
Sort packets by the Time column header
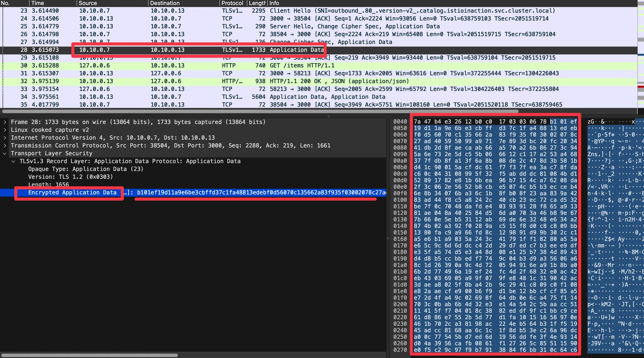tap(38, 3)
